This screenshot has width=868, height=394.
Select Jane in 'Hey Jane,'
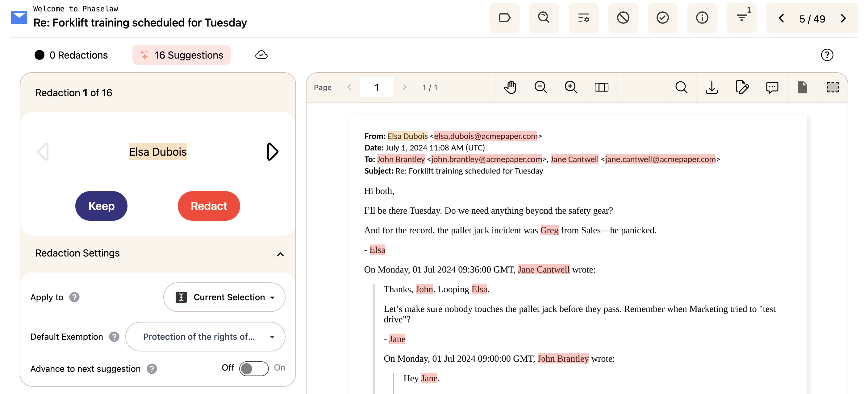(x=429, y=378)
